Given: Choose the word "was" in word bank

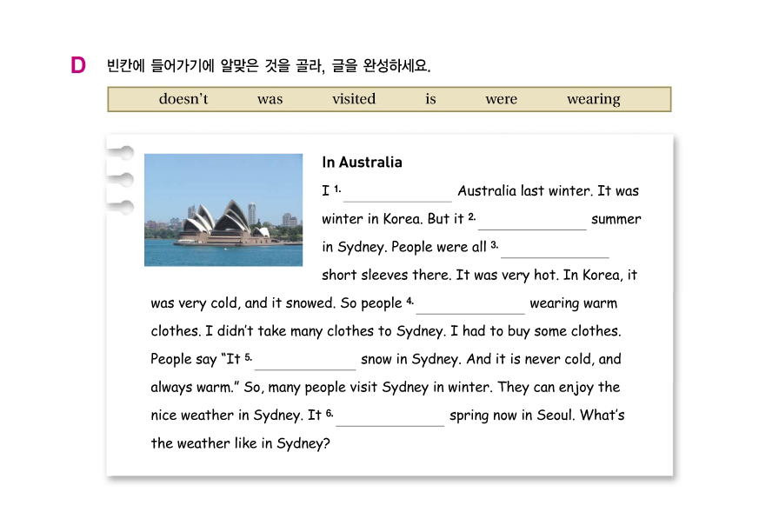Looking at the screenshot, I should 270,99.
